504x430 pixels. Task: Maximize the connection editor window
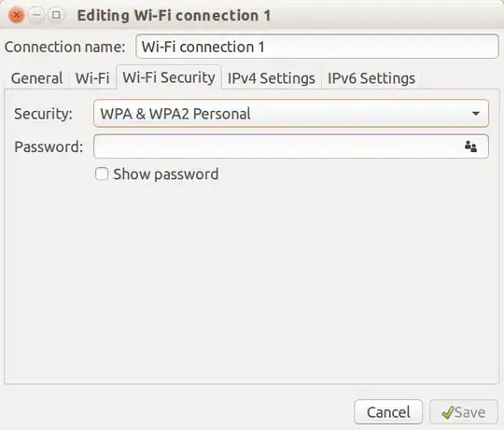(56, 15)
